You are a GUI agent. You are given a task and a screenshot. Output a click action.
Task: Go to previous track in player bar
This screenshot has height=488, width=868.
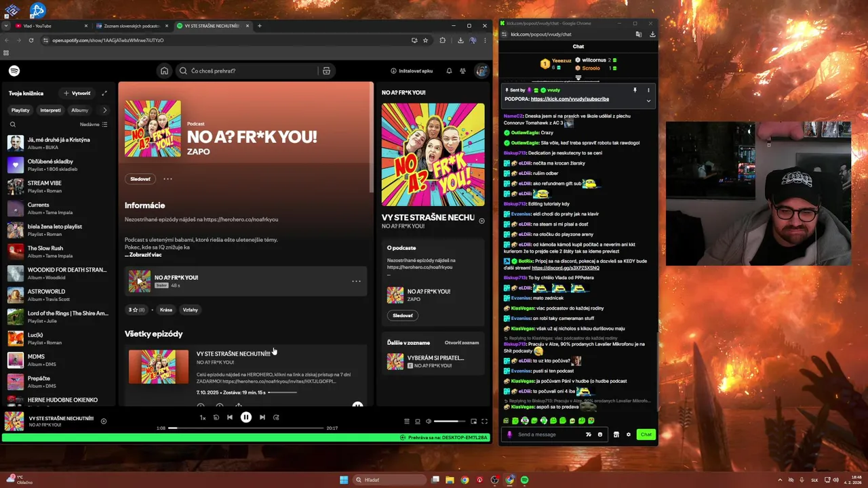point(230,418)
